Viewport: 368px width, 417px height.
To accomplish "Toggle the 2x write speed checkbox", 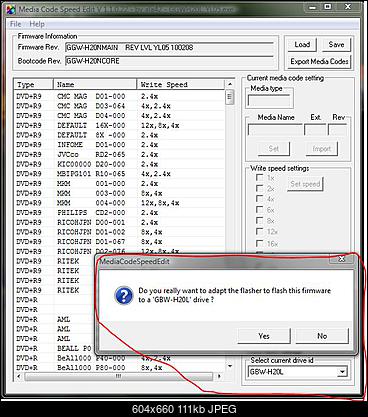I will pyautogui.click(x=259, y=188).
